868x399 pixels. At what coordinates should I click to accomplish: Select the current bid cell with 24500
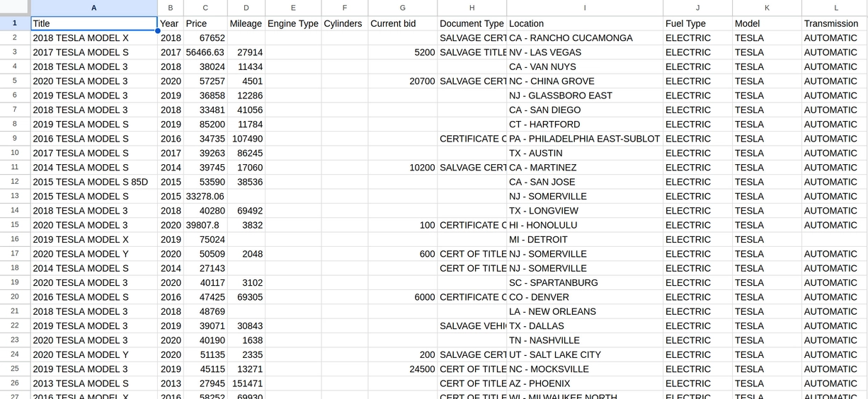click(402, 369)
